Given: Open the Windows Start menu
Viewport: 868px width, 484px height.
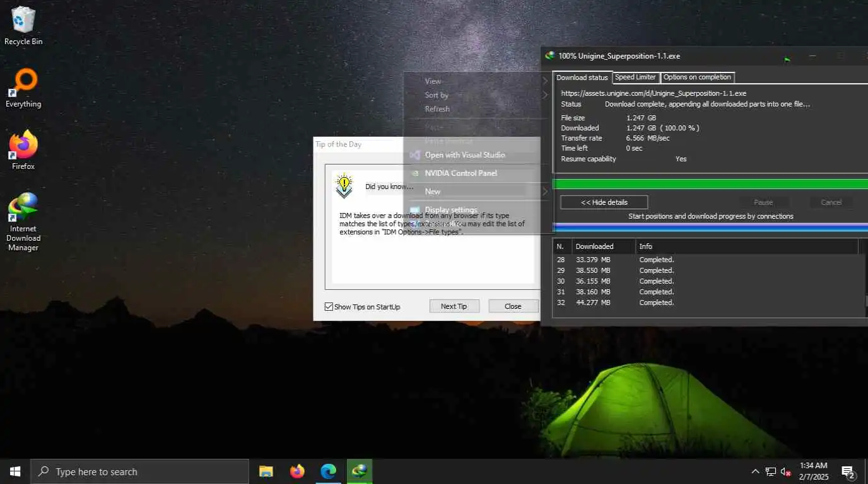Looking at the screenshot, I should click(x=15, y=471).
